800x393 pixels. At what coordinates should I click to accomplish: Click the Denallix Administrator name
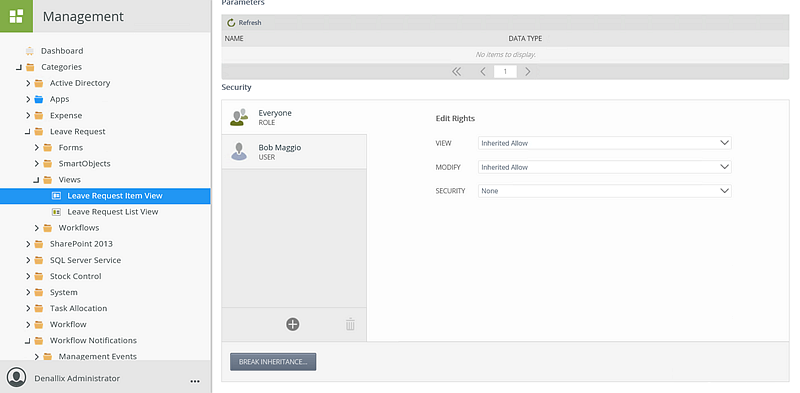pyautogui.click(x=77, y=379)
